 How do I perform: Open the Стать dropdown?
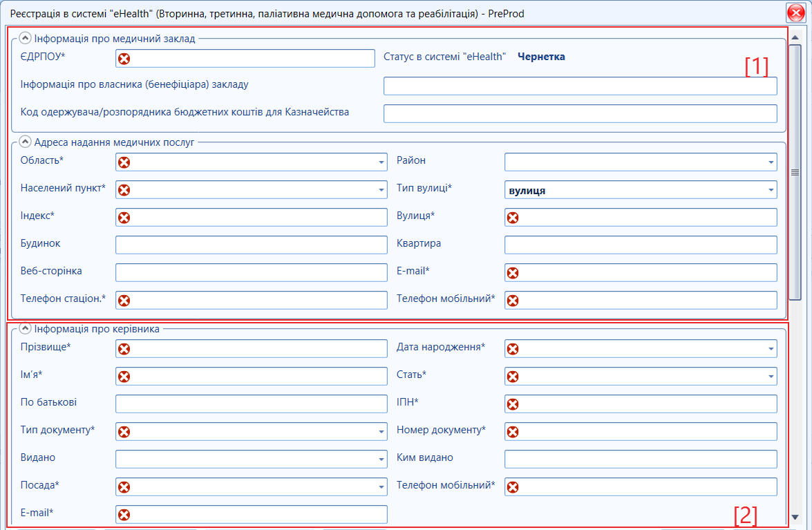pos(771,377)
